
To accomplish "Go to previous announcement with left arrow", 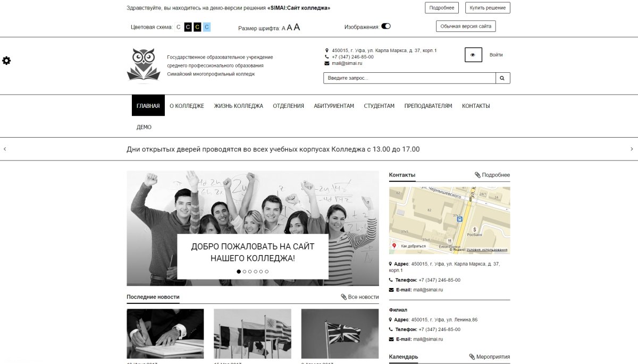I will click(5, 149).
